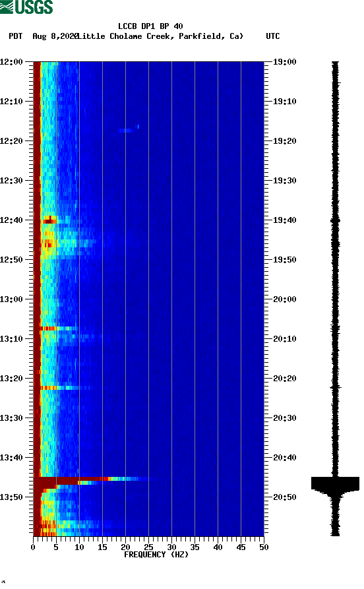
Task: Click the 50 Hz frequency axis label
Action: click(264, 547)
